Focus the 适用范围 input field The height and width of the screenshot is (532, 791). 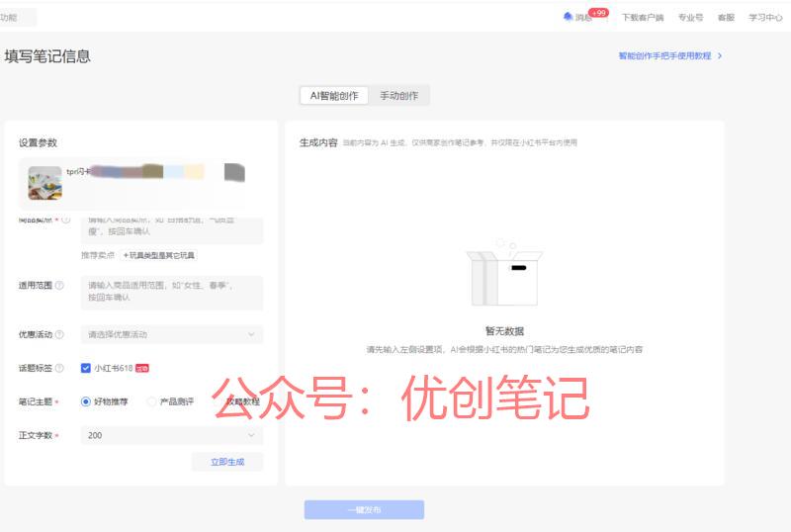pyautogui.click(x=172, y=292)
